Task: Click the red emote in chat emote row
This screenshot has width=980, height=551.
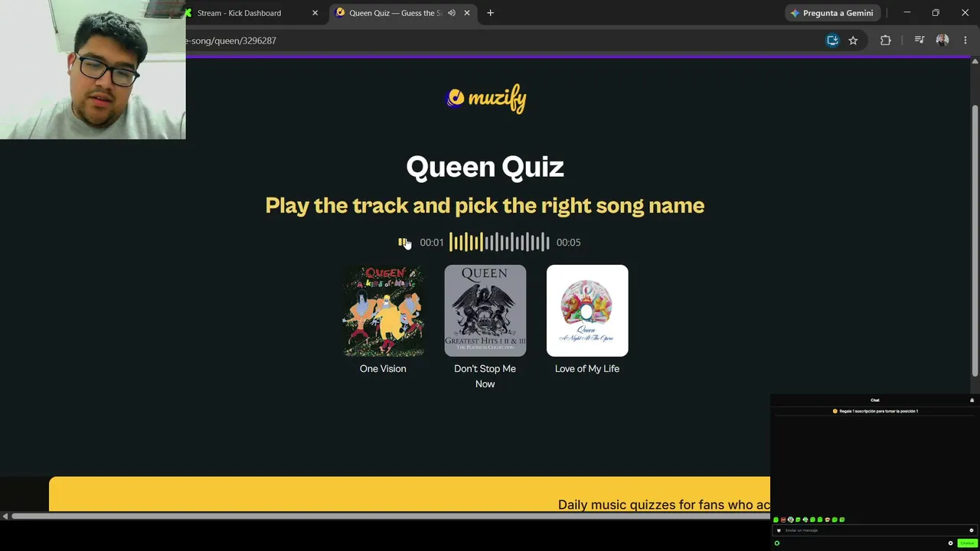Action: (x=783, y=520)
